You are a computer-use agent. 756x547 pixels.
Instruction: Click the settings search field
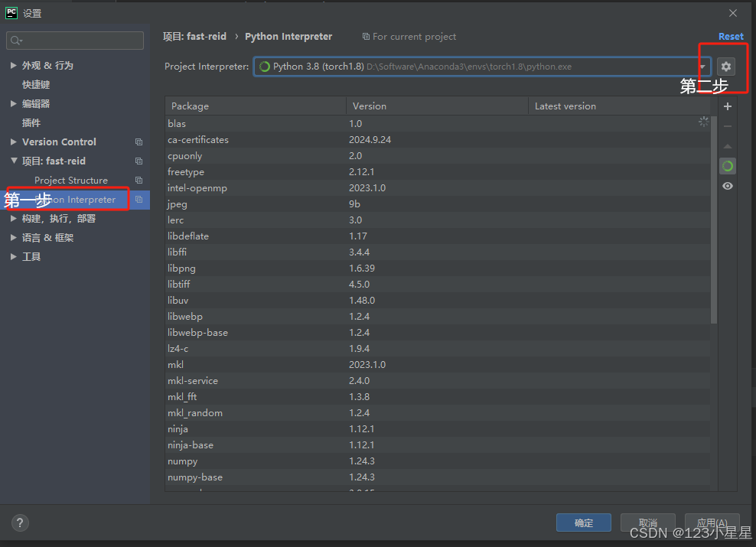point(75,41)
